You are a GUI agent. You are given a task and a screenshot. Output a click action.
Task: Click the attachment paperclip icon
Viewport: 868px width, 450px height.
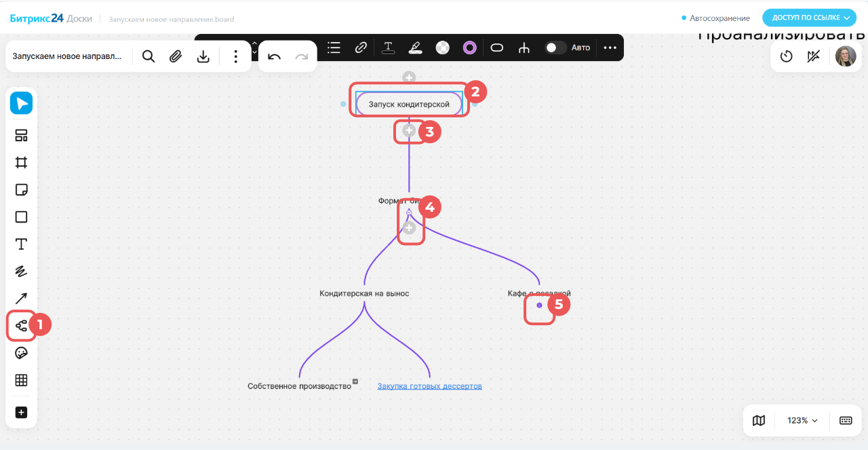[x=176, y=56]
